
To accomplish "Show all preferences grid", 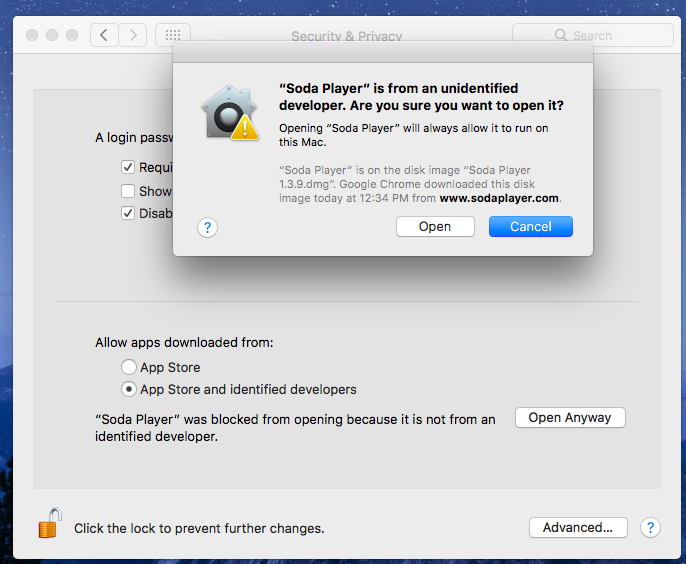I will (173, 35).
